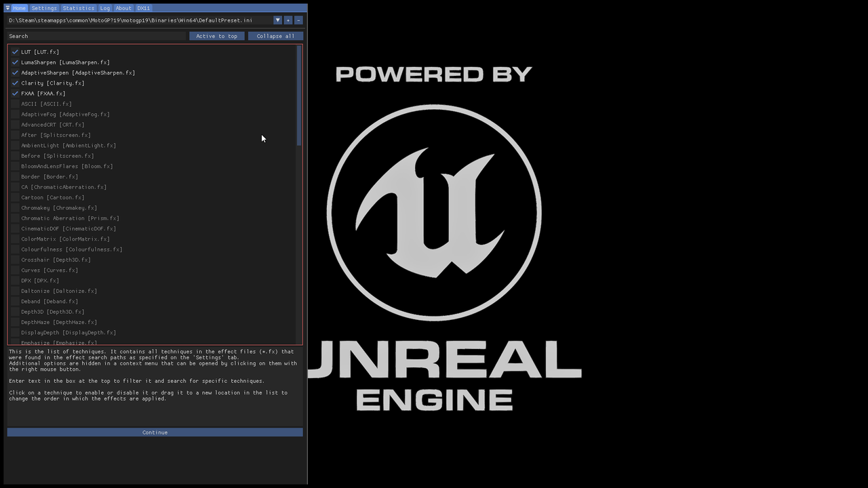Select ColorMatrix [ColorMatrix.fx] row text
Image resolution: width=868 pixels, height=488 pixels.
coord(65,239)
